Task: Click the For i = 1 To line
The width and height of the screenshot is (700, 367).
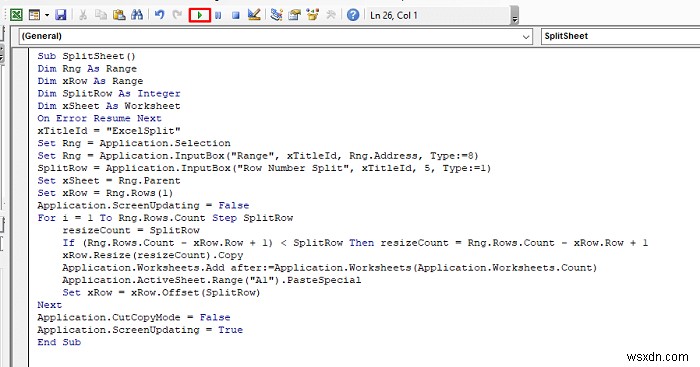Action: pyautogui.click(x=165, y=218)
